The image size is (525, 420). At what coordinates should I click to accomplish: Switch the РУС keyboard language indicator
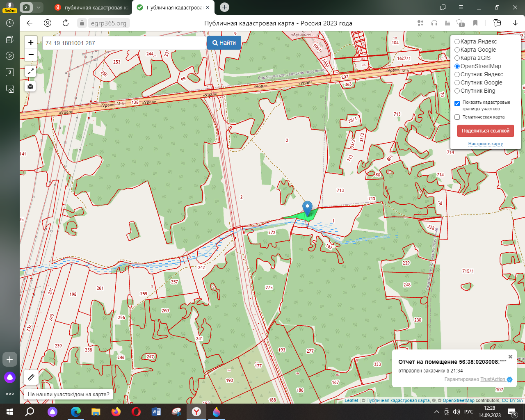(468, 412)
